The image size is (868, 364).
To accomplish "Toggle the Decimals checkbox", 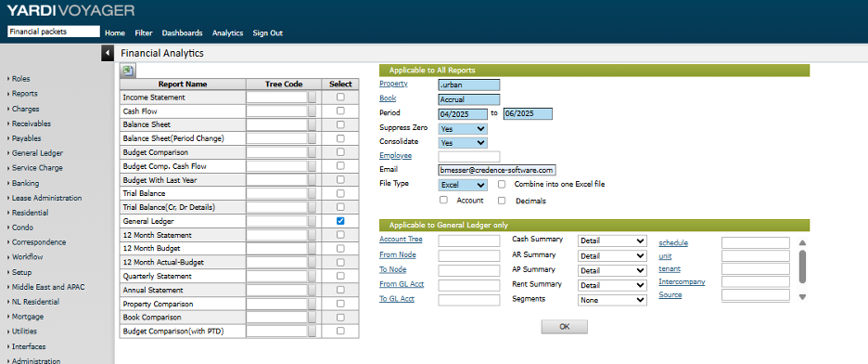I will pyautogui.click(x=502, y=201).
